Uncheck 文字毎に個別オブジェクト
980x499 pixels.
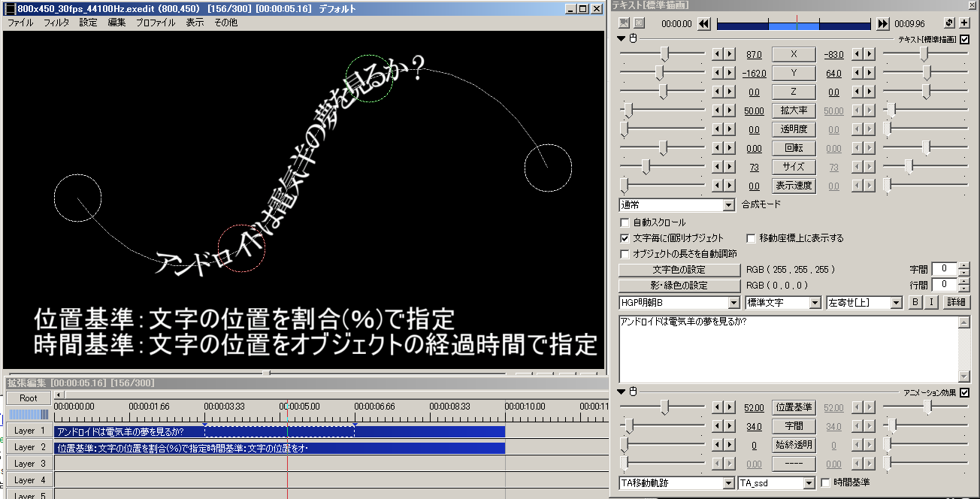click(x=625, y=237)
